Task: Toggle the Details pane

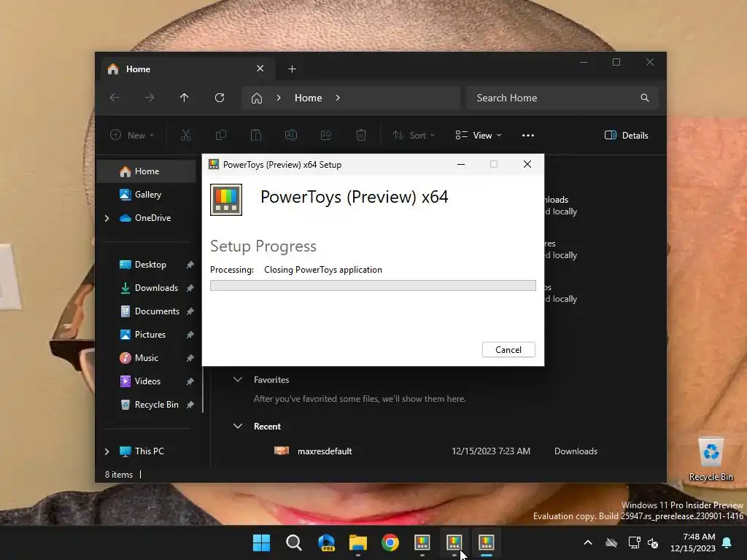Action: click(x=626, y=135)
